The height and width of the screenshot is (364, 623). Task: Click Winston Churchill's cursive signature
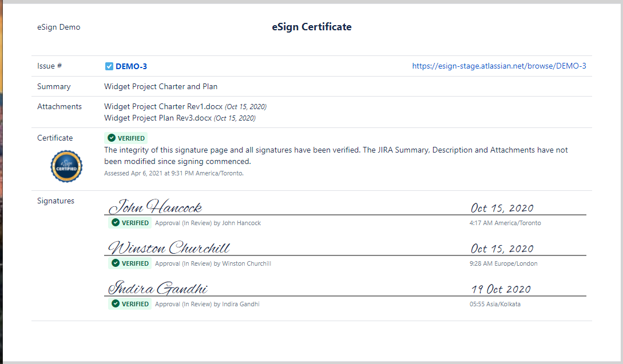169,248
